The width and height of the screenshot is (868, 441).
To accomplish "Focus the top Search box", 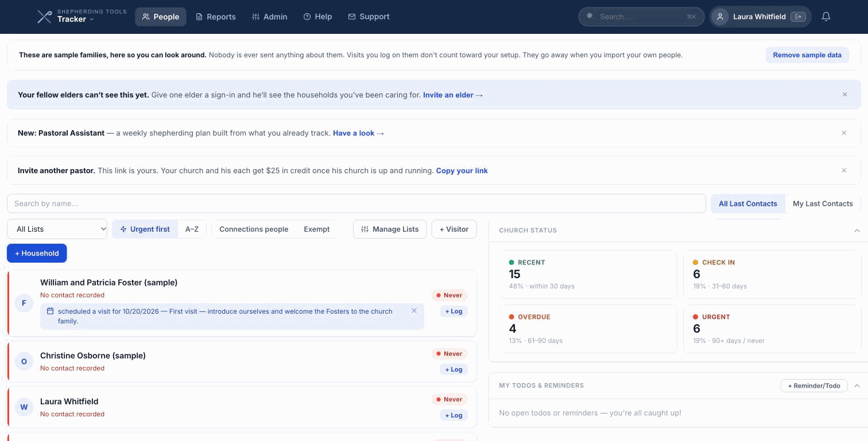I will (641, 17).
